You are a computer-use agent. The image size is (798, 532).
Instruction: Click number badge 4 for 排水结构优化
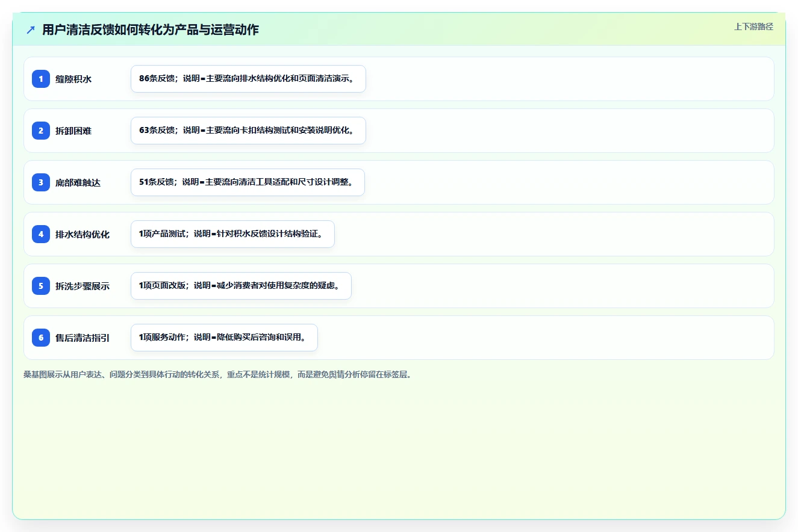click(x=41, y=234)
